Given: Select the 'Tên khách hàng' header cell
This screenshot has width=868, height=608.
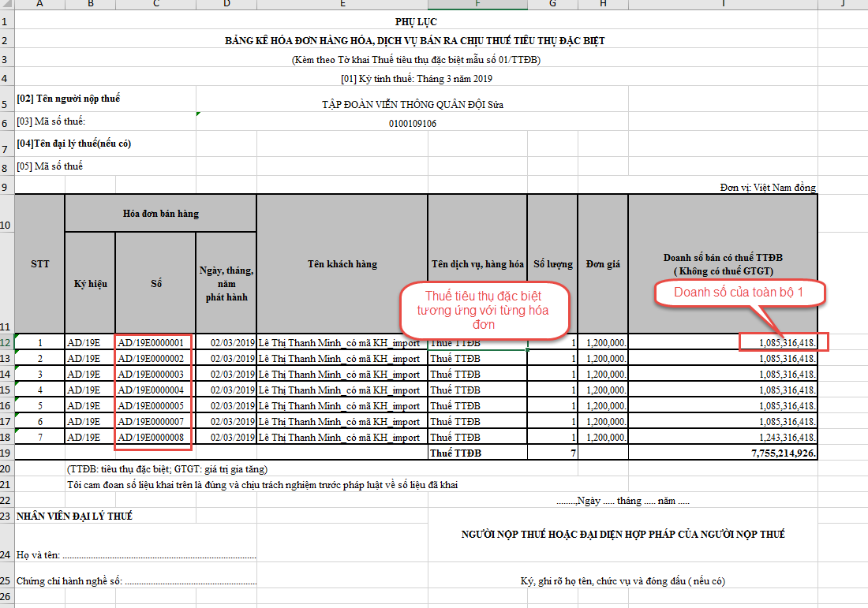Looking at the screenshot, I should click(342, 264).
